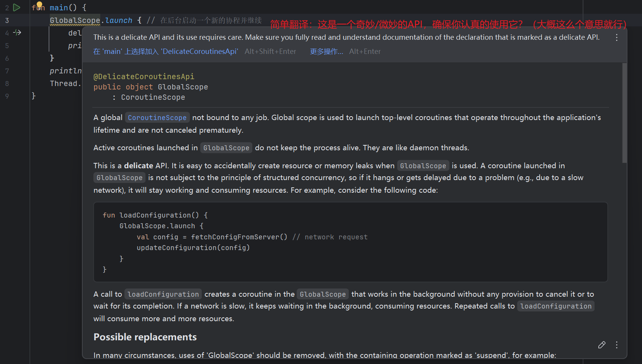
Task: Click the launch call on line 3
Action: point(119,20)
